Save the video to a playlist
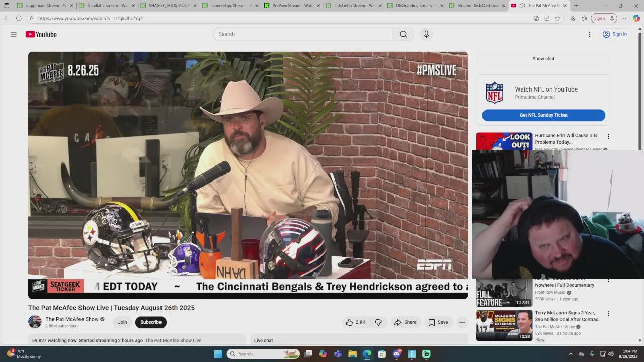Image resolution: width=644 pixels, height=362 pixels. point(438,322)
